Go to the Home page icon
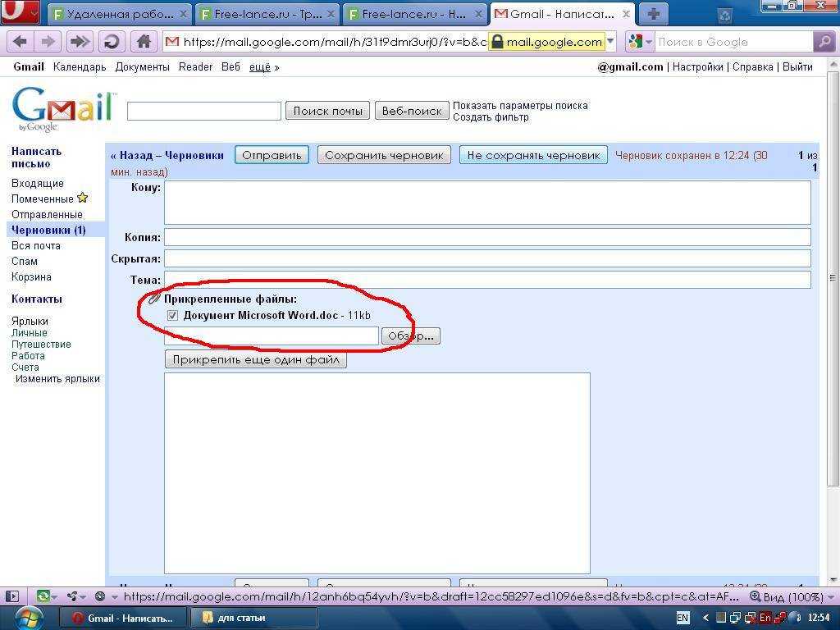Screen dimensions: 840x630 click(x=144, y=42)
